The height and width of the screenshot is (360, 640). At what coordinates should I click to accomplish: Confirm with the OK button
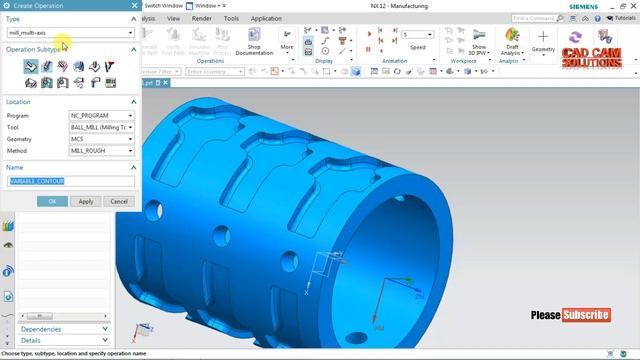coord(52,202)
